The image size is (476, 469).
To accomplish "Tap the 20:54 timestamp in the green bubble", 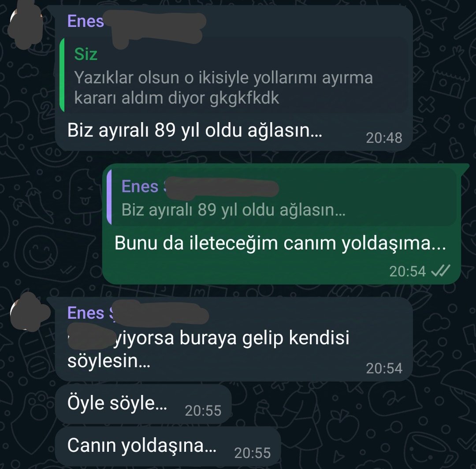I will pos(407,272).
